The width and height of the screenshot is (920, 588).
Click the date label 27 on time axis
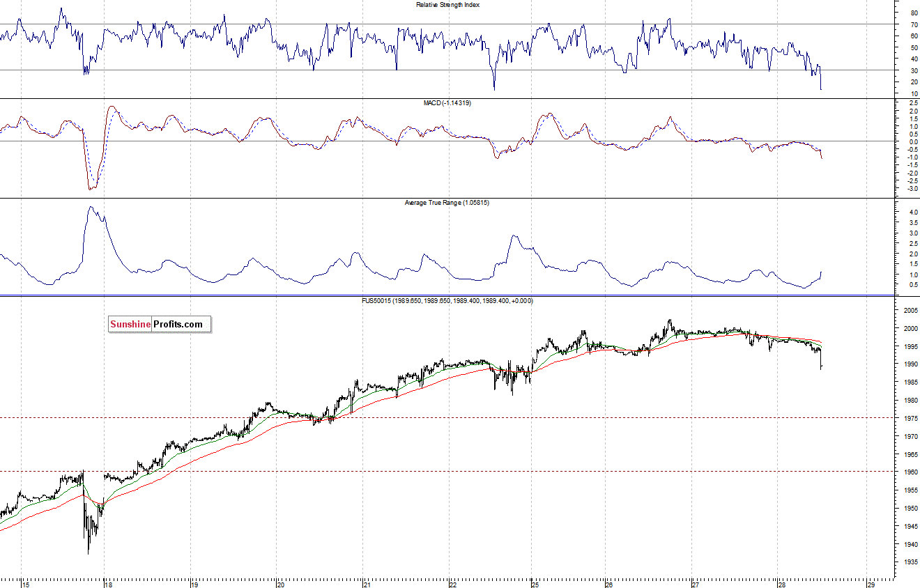[695, 585]
